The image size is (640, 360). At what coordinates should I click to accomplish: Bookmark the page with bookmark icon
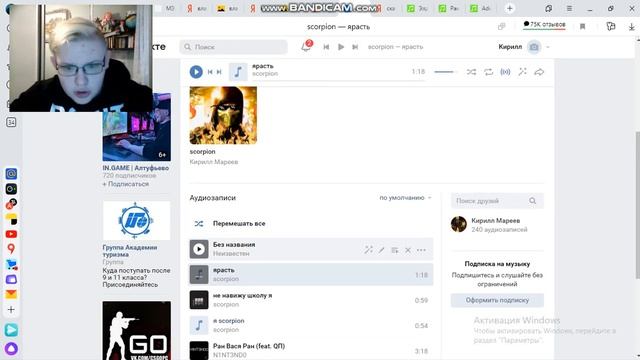pyautogui.click(x=582, y=27)
